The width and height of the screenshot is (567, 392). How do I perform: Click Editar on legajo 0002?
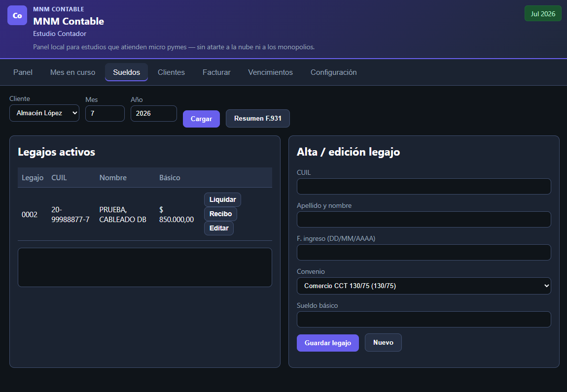[x=219, y=229]
